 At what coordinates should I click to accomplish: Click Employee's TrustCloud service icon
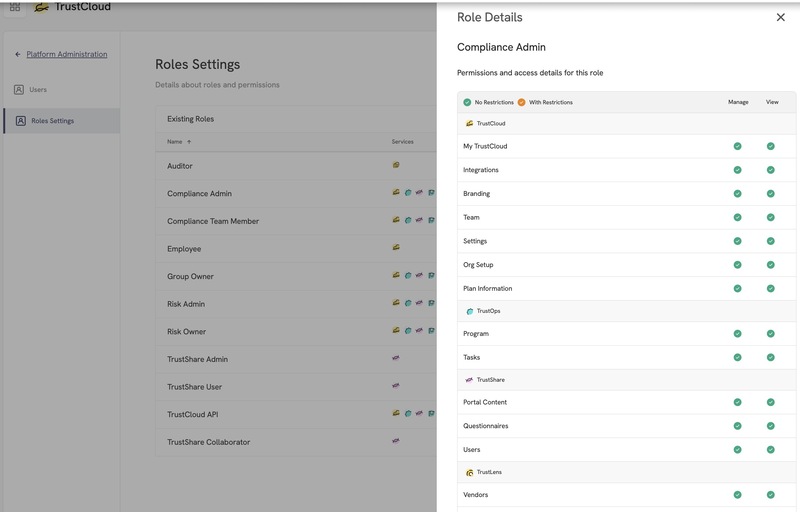[396, 247]
